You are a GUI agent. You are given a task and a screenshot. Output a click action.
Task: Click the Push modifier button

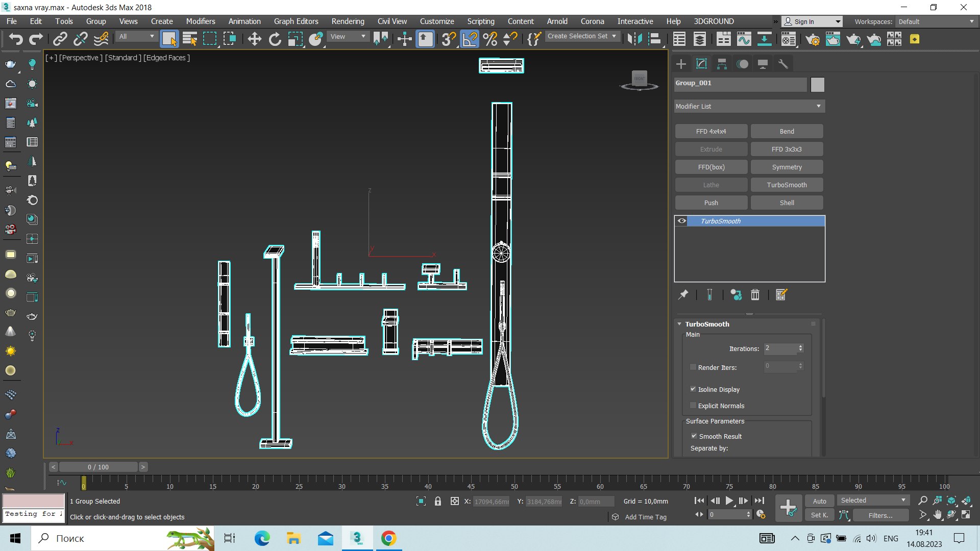711,203
